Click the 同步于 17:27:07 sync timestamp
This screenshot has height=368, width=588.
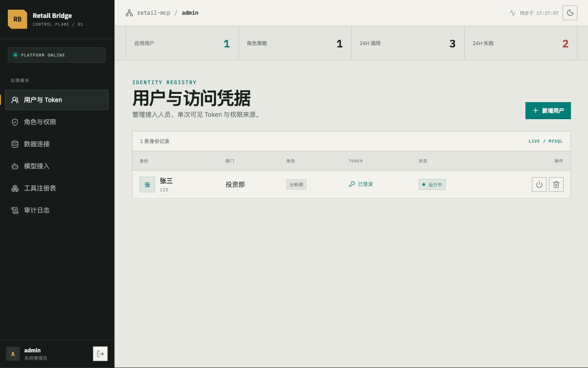point(539,13)
